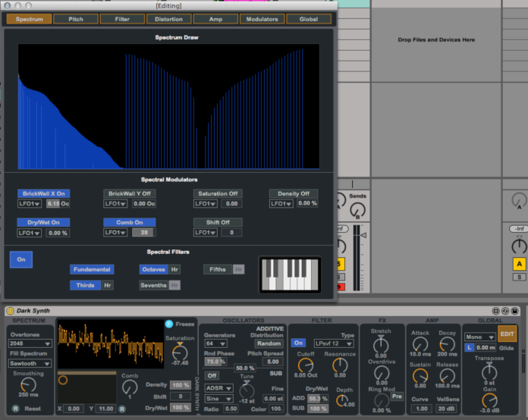The width and height of the screenshot is (528, 420).
Task: Click the orange EDIT button in Global
Action: click(x=507, y=334)
